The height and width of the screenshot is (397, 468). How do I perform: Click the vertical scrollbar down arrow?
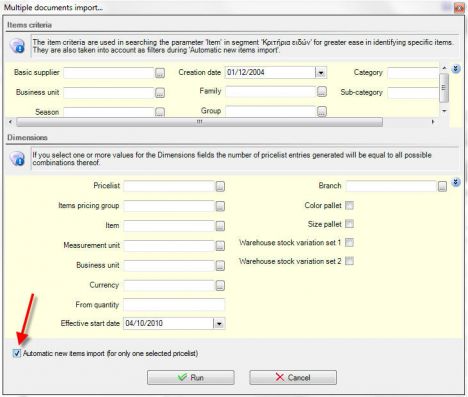(444, 111)
